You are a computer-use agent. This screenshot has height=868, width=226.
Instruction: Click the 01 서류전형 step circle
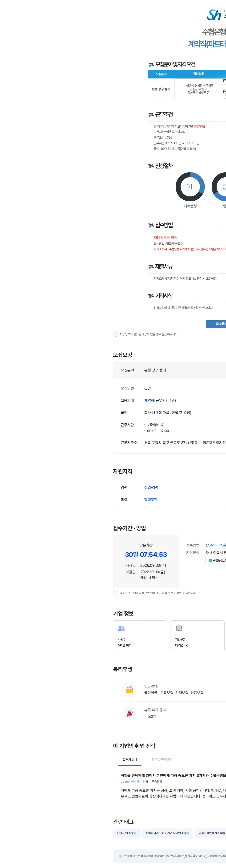190,187
